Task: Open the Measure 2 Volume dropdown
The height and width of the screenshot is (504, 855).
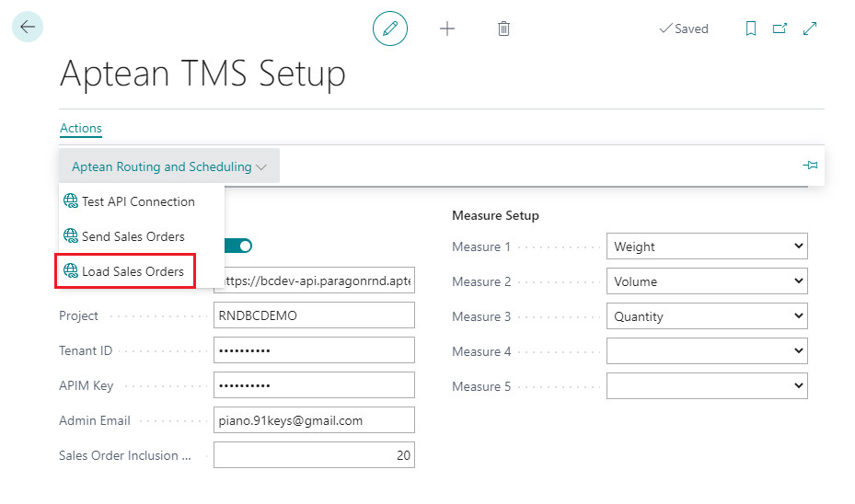Action: [706, 281]
